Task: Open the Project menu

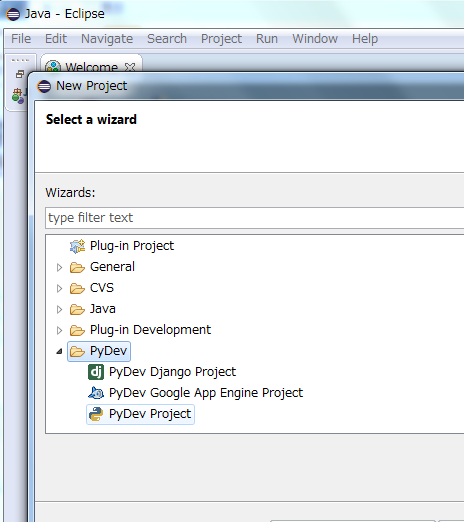Action: pyautogui.click(x=221, y=39)
